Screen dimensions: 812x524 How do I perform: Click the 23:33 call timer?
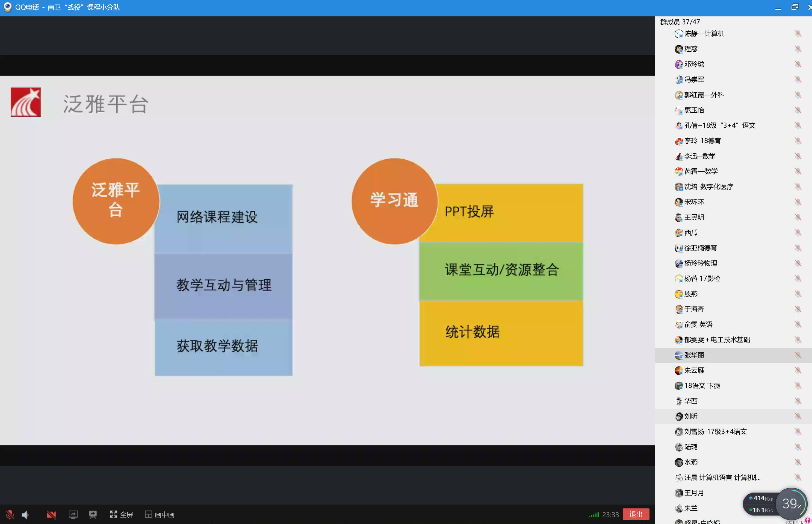pyautogui.click(x=610, y=514)
